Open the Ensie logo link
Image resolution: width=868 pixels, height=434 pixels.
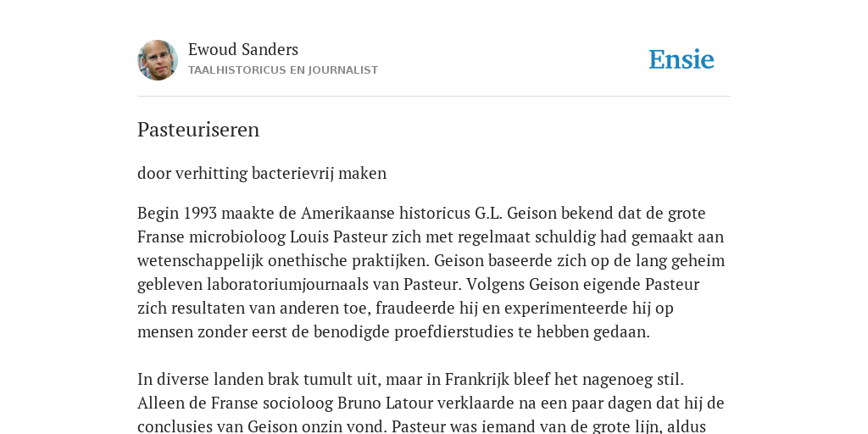pyautogui.click(x=682, y=59)
